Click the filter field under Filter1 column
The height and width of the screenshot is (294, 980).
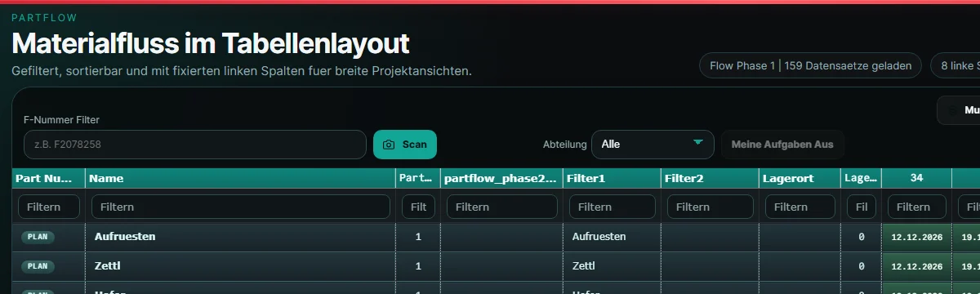coord(612,207)
